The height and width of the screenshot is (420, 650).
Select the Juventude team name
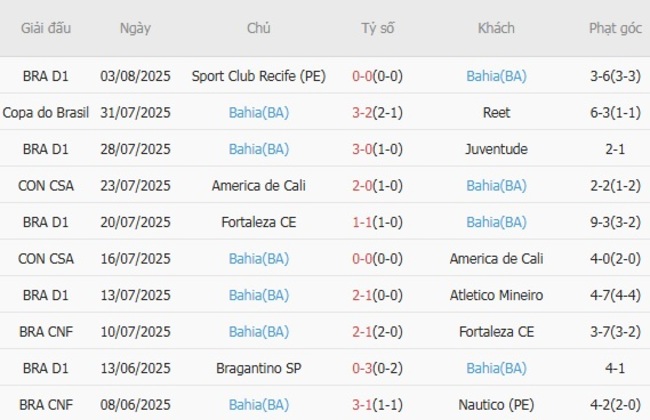496,149
